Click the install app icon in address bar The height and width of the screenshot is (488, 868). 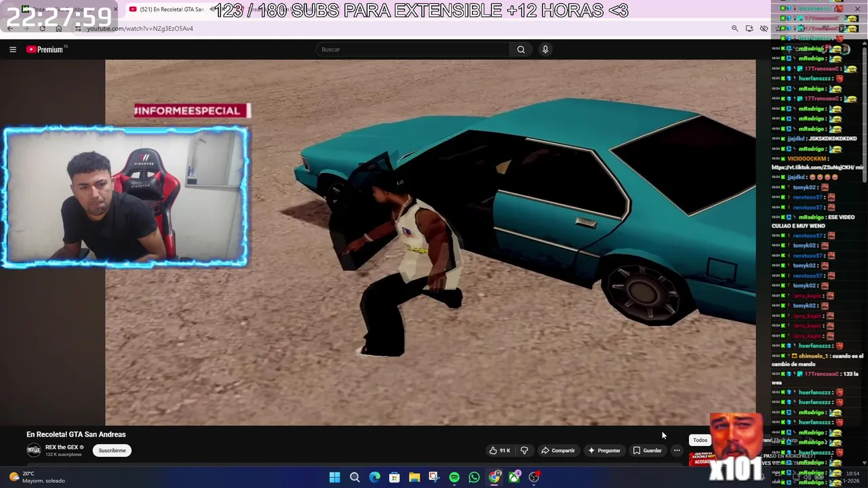coord(749,28)
